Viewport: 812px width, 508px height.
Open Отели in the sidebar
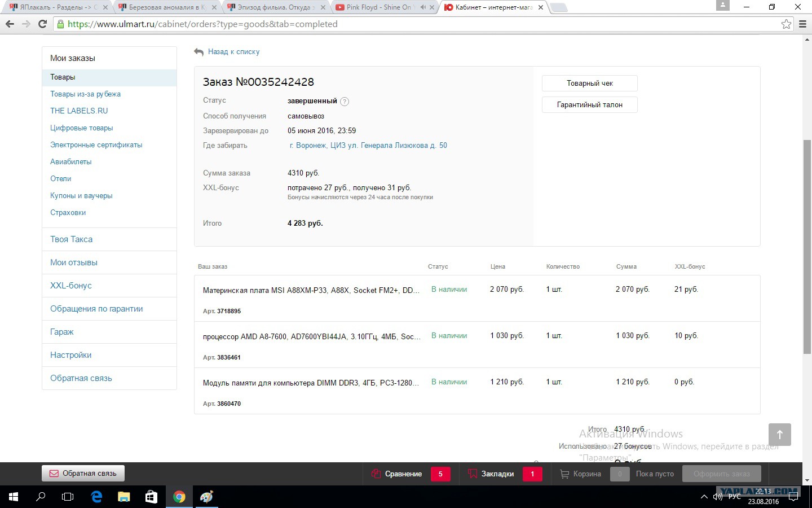tap(60, 179)
